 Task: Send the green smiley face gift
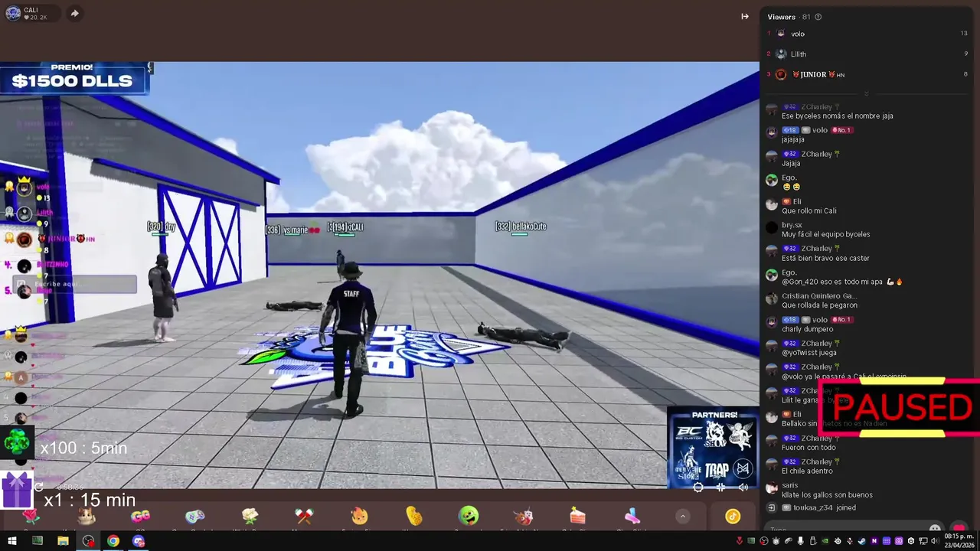469,517
